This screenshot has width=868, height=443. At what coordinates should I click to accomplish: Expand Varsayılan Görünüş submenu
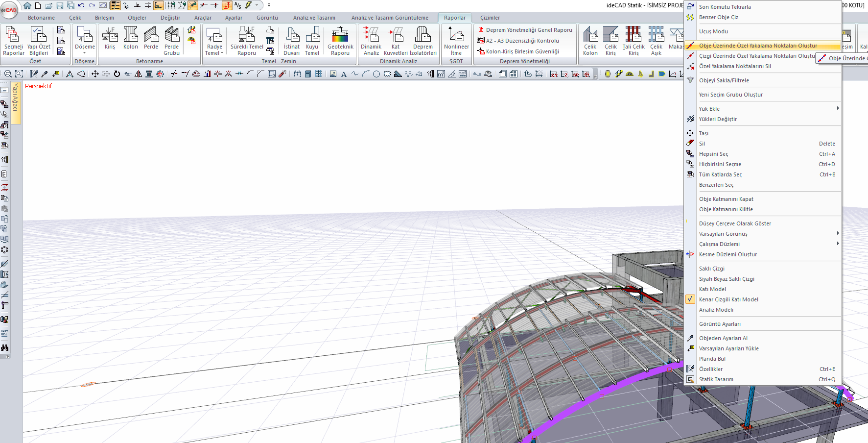[x=838, y=233]
